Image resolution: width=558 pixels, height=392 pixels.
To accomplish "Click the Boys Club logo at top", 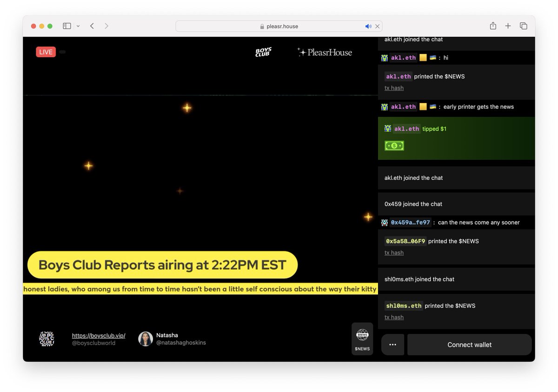I will click(x=263, y=52).
